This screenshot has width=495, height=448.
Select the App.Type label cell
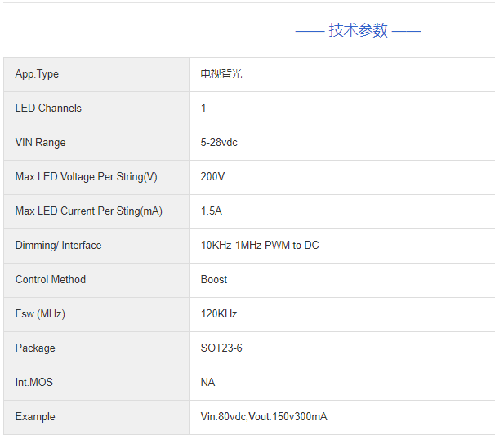37,74
